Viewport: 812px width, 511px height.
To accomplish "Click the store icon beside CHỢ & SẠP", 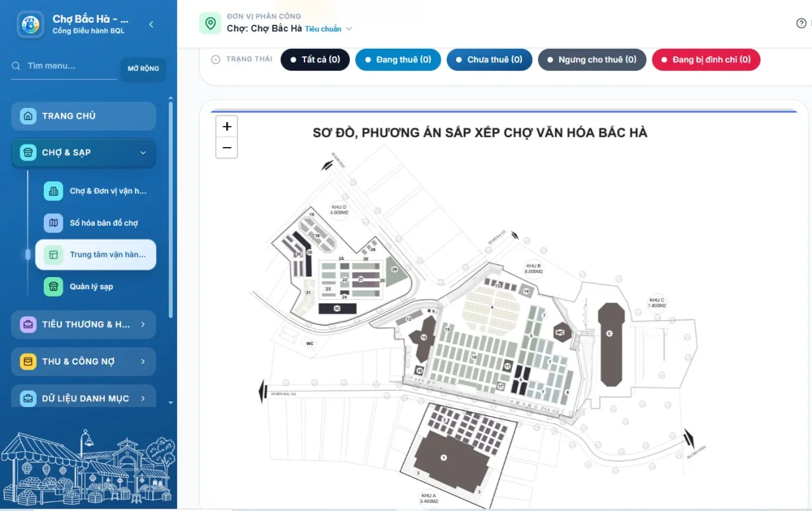I will [x=28, y=153].
